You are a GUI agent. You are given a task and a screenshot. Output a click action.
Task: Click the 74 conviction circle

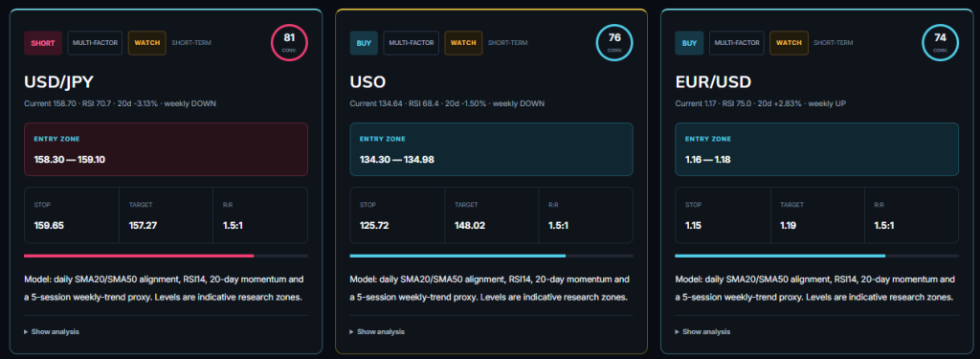point(940,42)
